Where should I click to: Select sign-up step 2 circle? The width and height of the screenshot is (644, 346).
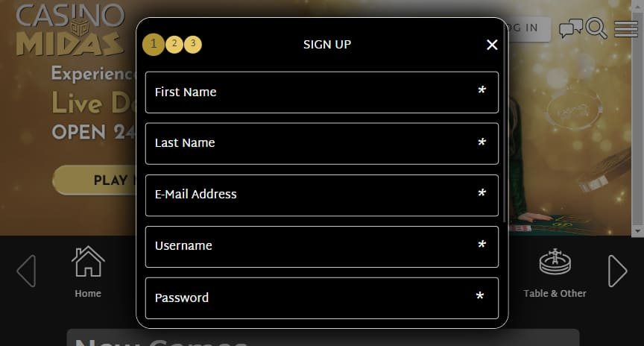[174, 45]
